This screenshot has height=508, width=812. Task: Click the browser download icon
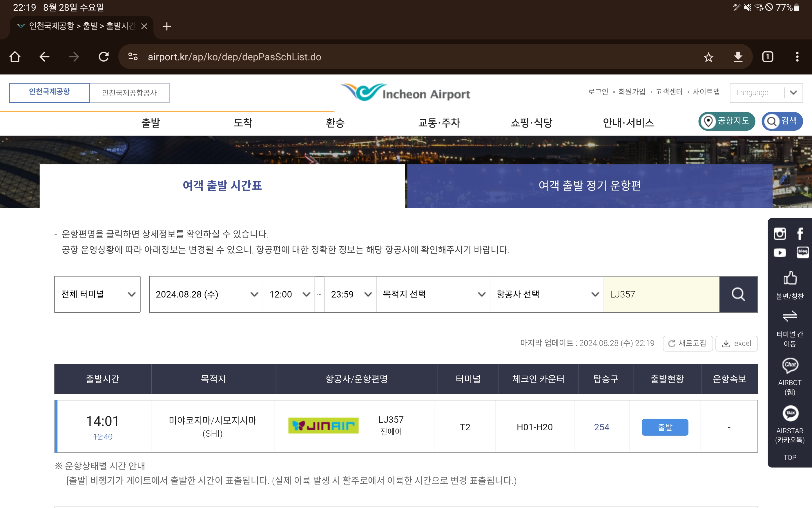tap(738, 57)
